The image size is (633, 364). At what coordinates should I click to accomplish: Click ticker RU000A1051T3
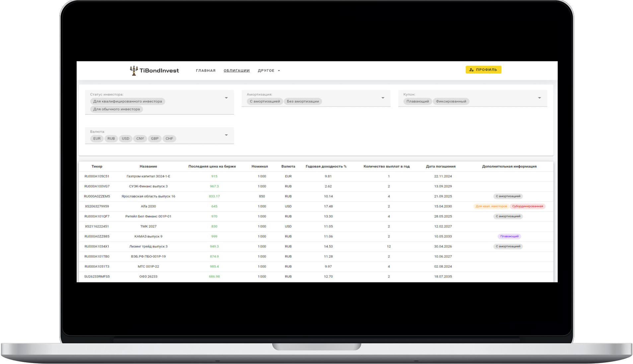pyautogui.click(x=97, y=266)
